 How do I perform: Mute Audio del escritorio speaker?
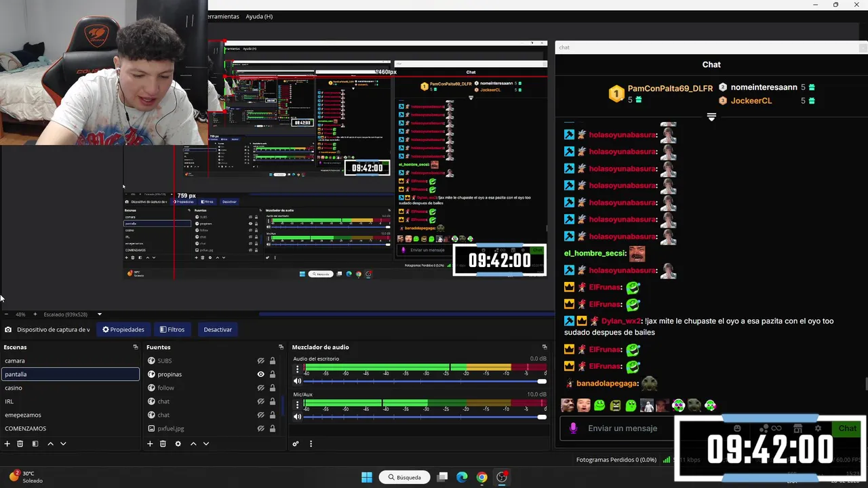pos(297,381)
